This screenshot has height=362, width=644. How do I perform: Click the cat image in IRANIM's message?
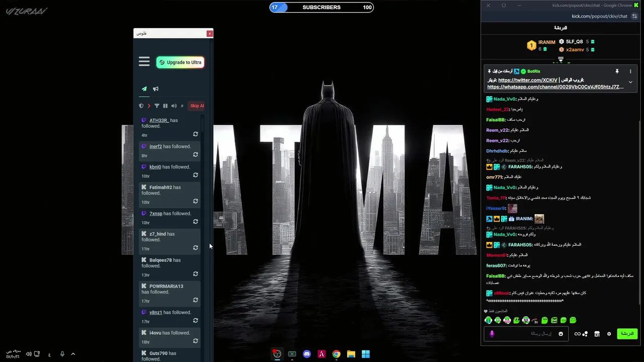point(539,219)
